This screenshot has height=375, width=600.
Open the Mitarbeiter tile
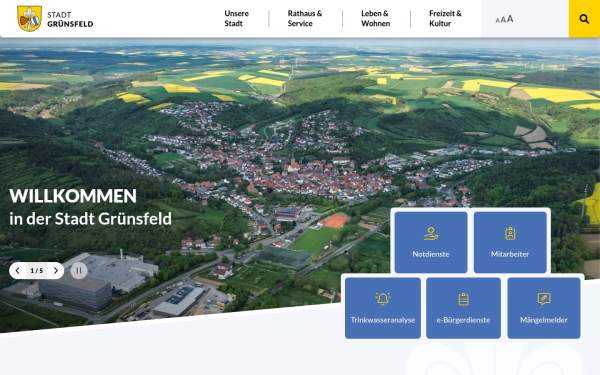click(x=510, y=242)
